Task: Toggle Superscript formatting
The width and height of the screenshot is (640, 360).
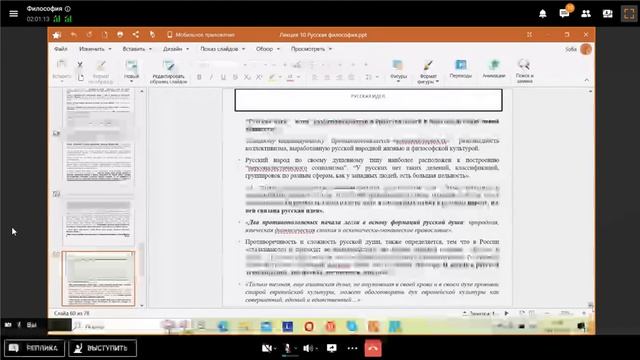Action: [259, 77]
